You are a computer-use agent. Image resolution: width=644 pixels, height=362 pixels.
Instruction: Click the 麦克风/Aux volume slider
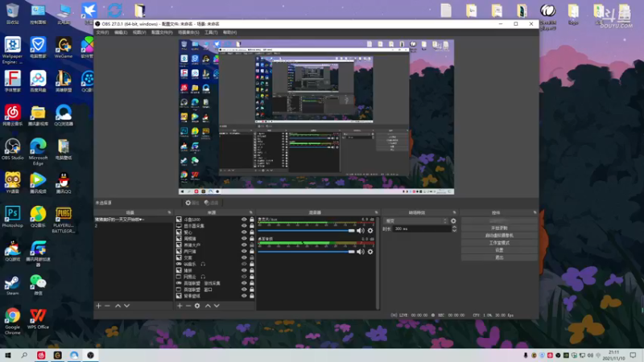(x=306, y=231)
